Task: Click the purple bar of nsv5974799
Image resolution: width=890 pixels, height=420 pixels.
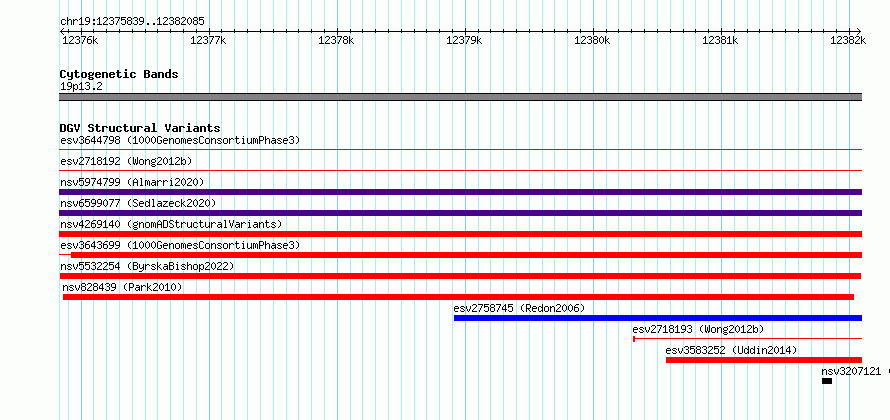Action: tap(460, 192)
